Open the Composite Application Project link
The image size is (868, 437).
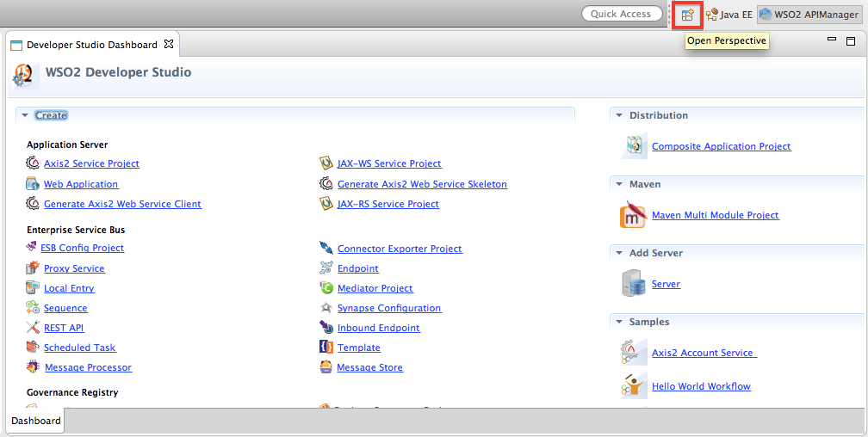[x=722, y=146]
